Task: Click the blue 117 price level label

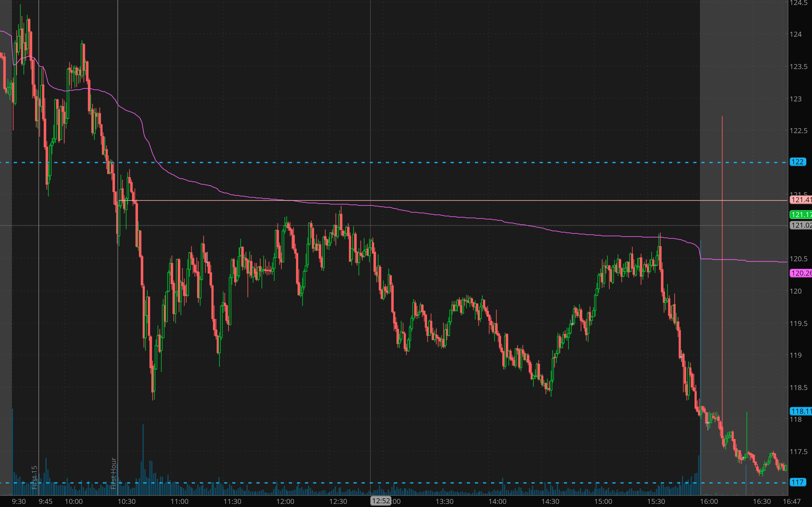Action: 797,482
